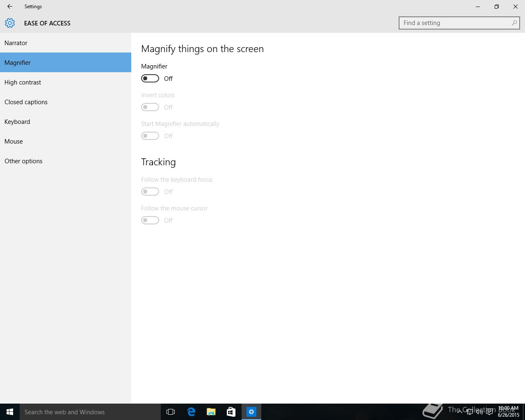The height and width of the screenshot is (420, 525).
Task: Open High contrast settings
Action: (66, 82)
